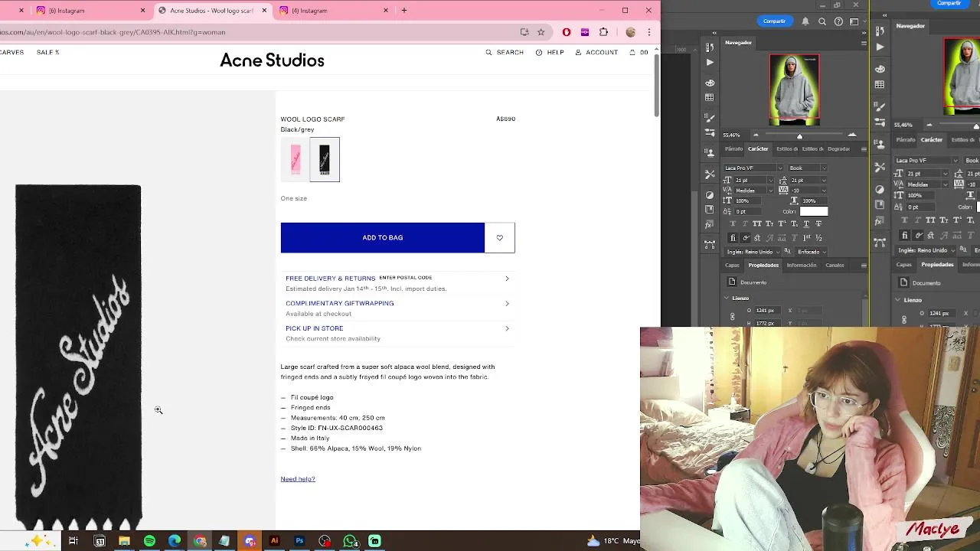Click 55,46% zoom field in left Navigator
980x551 pixels.
click(732, 135)
